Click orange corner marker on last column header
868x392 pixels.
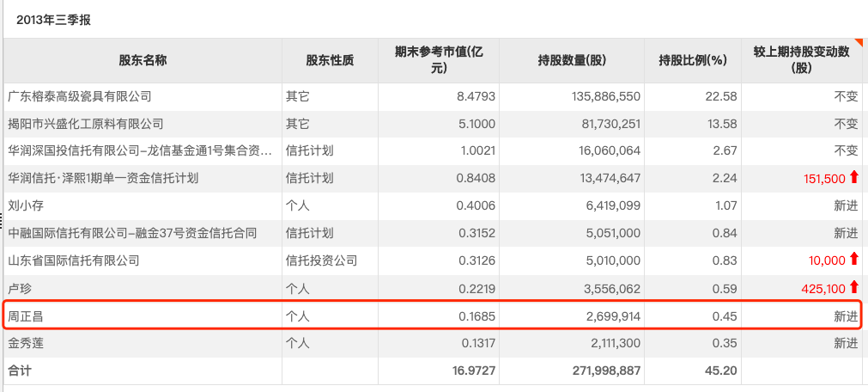(859, 43)
